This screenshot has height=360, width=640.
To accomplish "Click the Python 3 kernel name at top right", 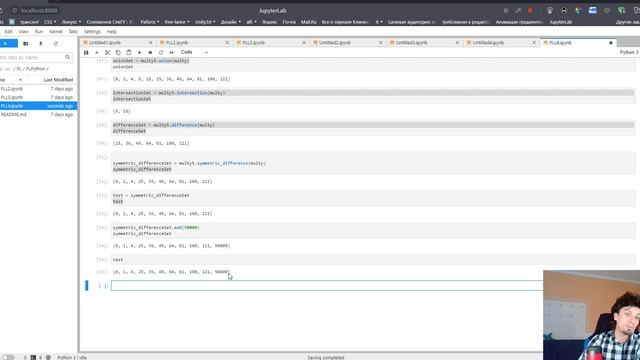I will (629, 52).
